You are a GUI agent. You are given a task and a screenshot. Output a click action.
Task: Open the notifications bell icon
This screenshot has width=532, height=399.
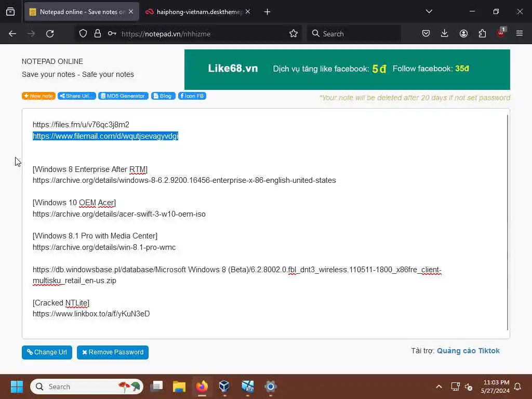[517, 387]
